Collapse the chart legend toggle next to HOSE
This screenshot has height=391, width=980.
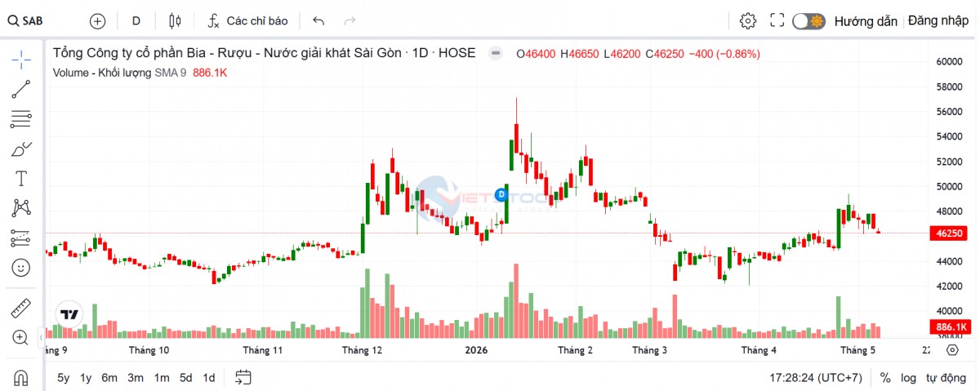[495, 54]
